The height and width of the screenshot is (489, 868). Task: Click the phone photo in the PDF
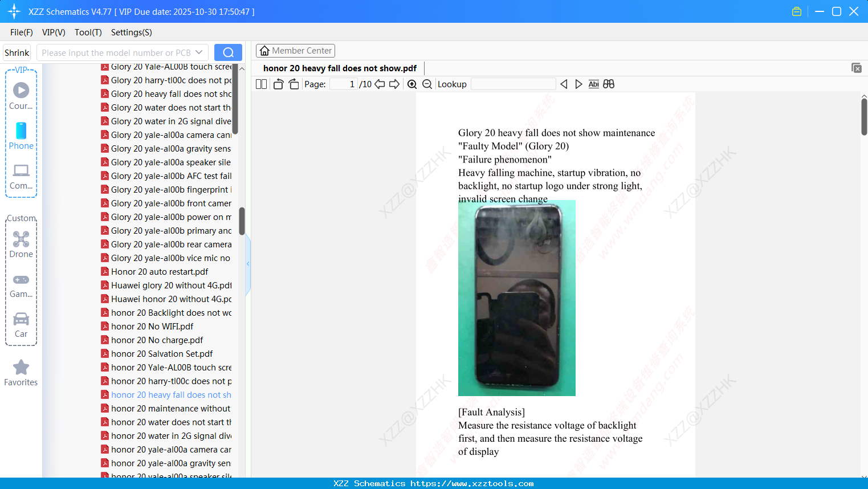pyautogui.click(x=517, y=298)
